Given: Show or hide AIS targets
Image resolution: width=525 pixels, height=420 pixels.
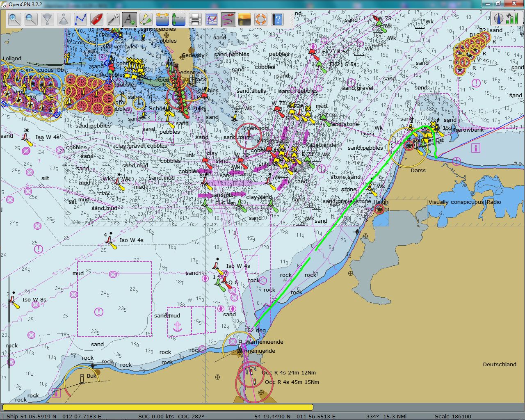Looking at the screenshot, I should tap(146, 19).
